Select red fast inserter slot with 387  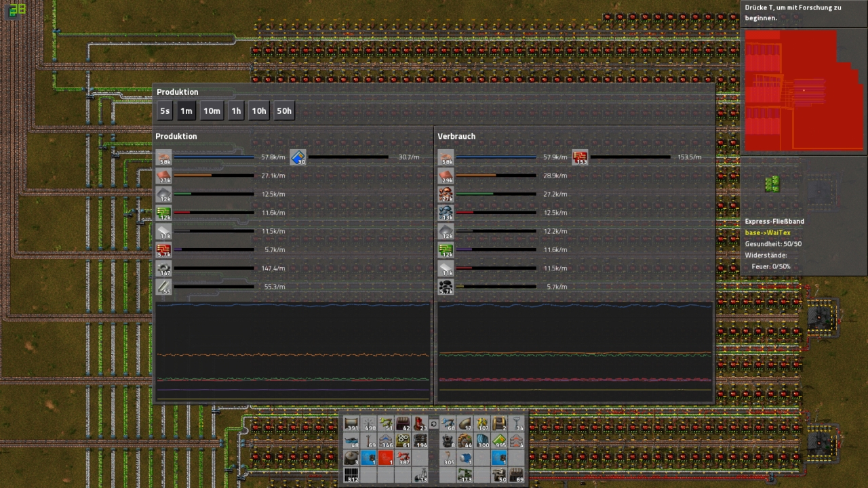(403, 457)
